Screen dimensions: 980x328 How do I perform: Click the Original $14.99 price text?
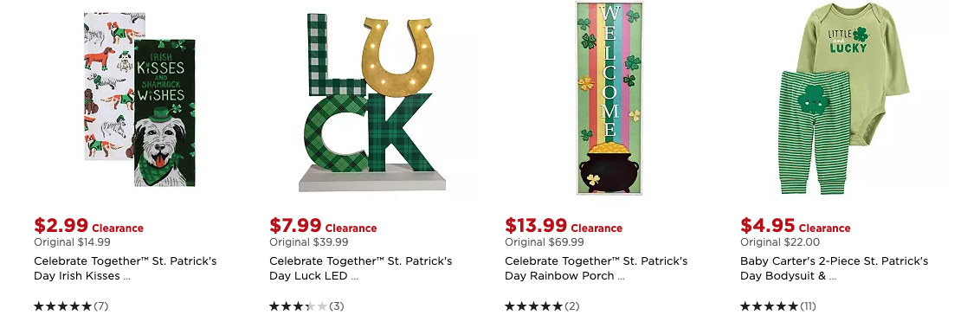pos(72,241)
